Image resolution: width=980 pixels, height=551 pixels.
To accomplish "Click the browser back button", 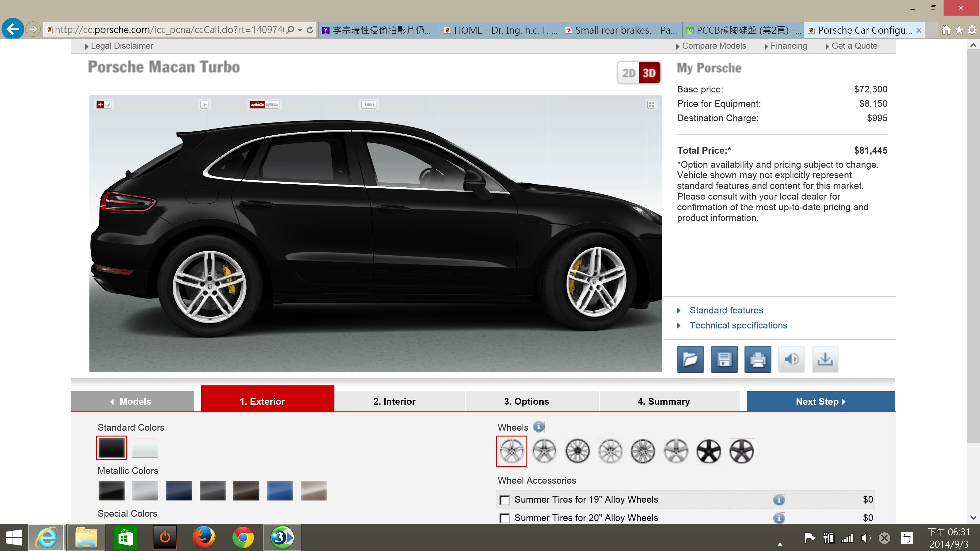I will [13, 28].
